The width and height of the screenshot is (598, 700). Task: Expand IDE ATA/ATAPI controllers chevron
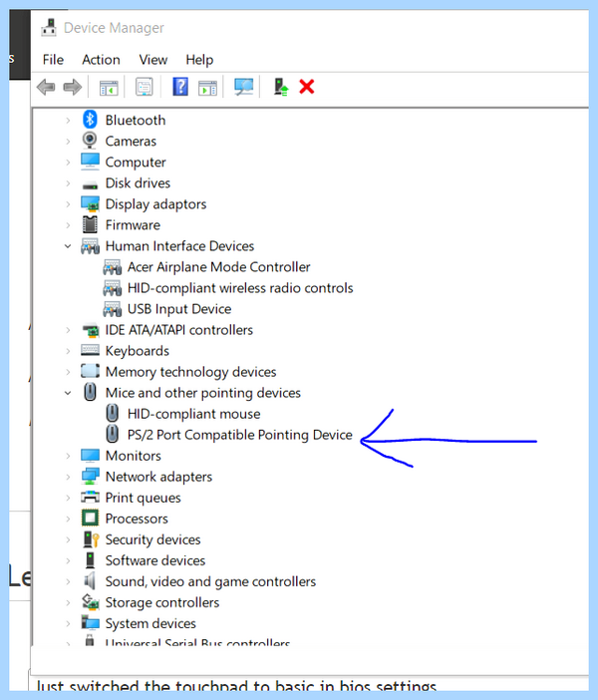(68, 330)
